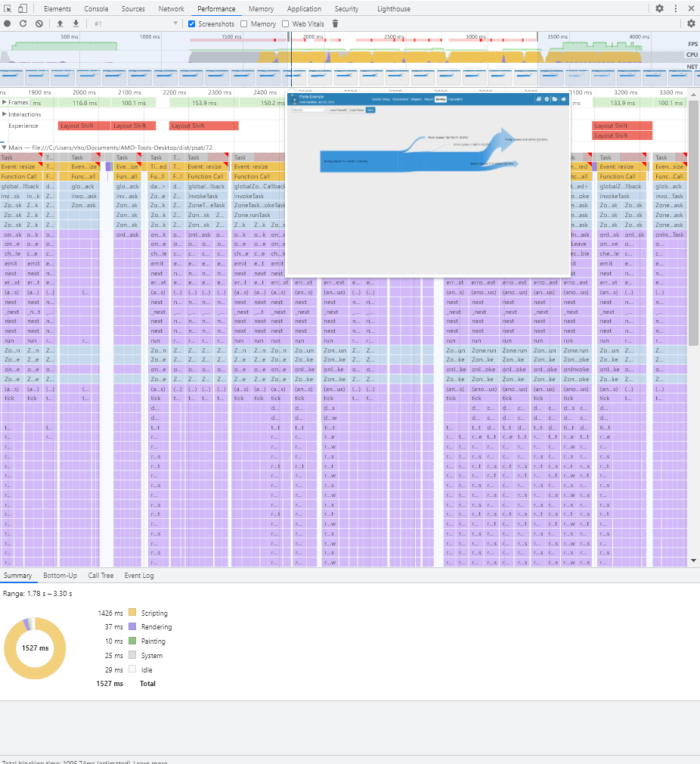Click the reload-and-record profiling icon

point(23,23)
